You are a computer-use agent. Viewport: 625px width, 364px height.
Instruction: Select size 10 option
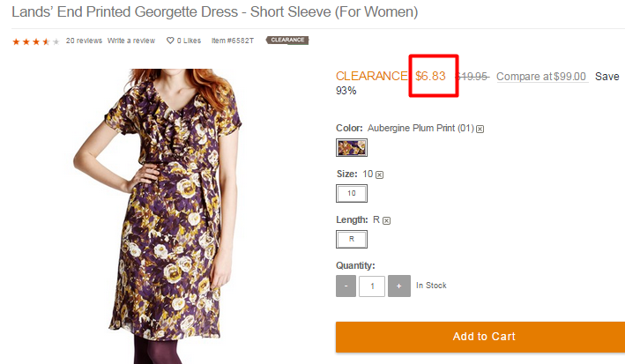tap(352, 193)
